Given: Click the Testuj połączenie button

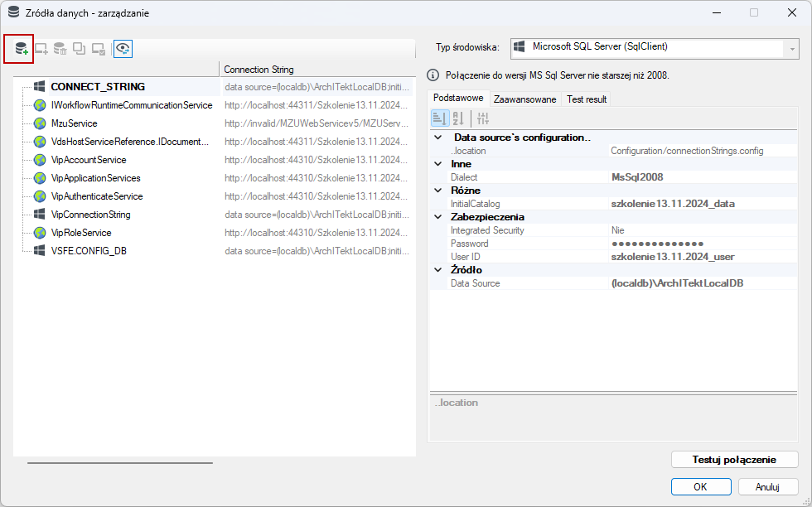Looking at the screenshot, I should tap(734, 459).
